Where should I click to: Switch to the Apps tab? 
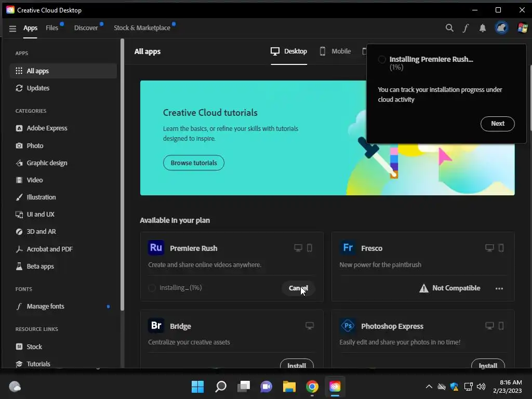pyautogui.click(x=30, y=28)
